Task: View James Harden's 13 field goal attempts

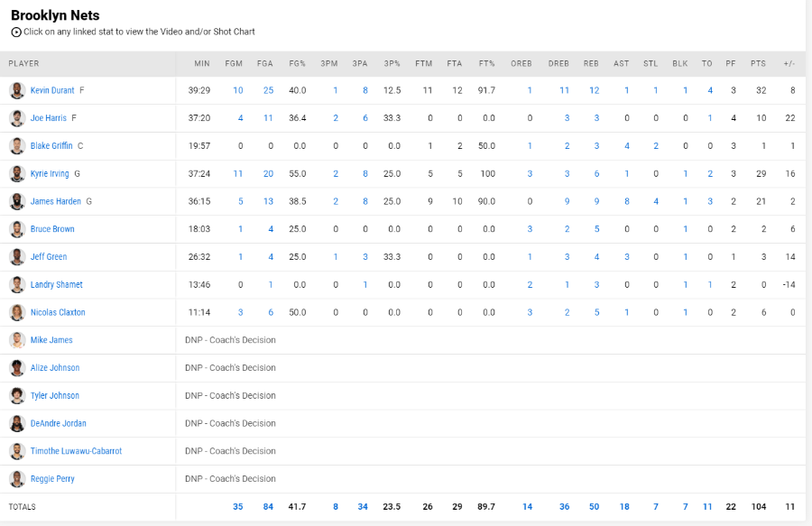Action: tap(268, 201)
